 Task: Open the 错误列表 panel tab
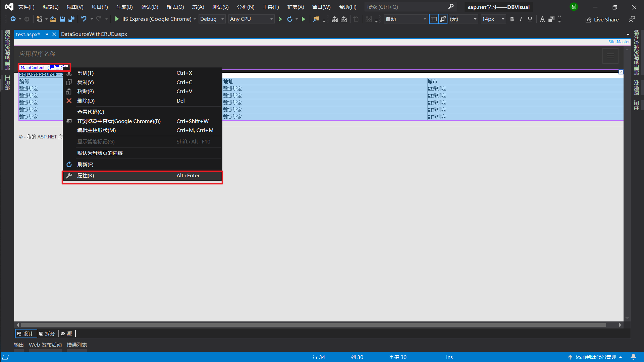(77, 345)
